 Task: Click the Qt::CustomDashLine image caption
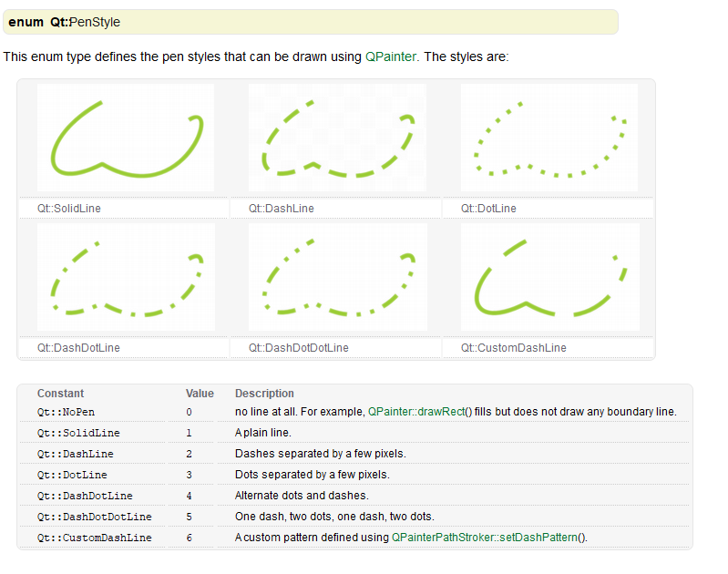pyautogui.click(x=513, y=348)
